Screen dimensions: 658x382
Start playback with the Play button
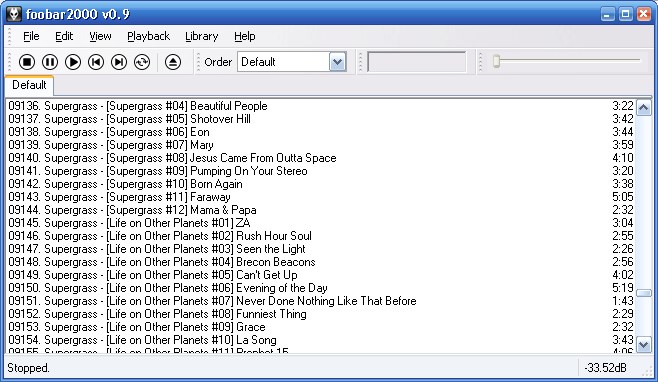coord(73,62)
